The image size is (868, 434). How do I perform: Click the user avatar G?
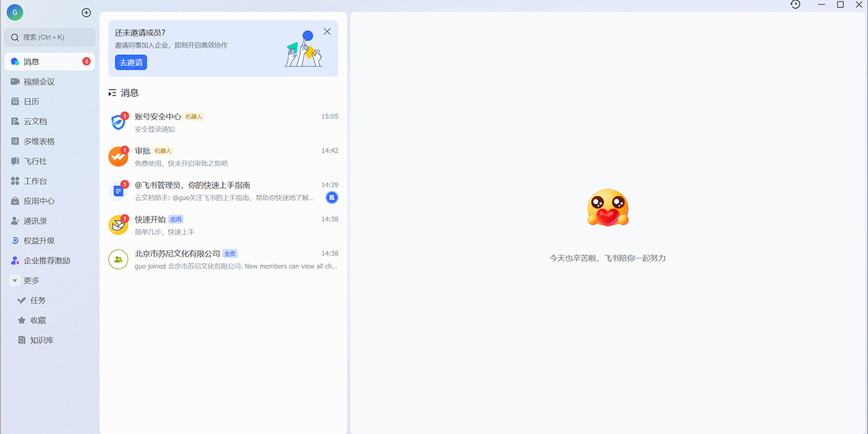14,12
